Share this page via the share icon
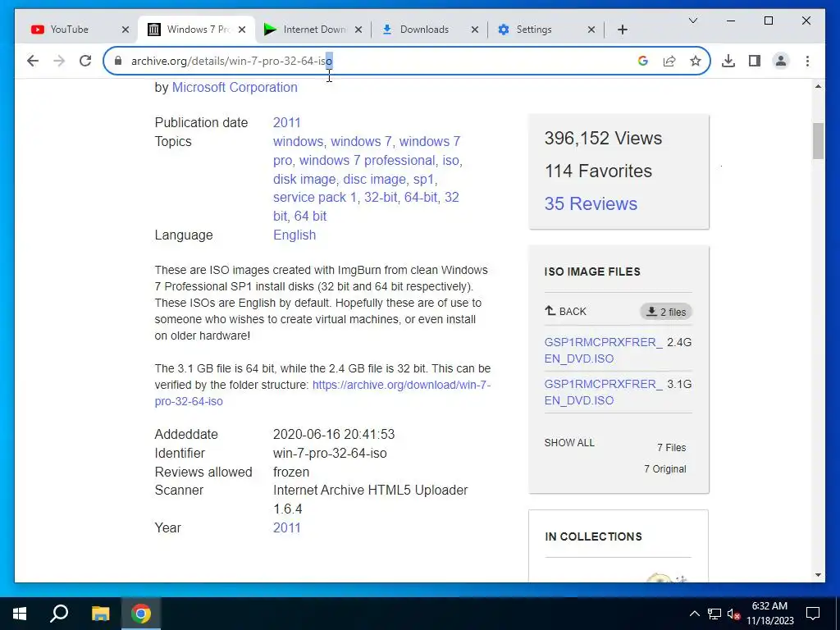This screenshot has width=840, height=630. pos(669,61)
